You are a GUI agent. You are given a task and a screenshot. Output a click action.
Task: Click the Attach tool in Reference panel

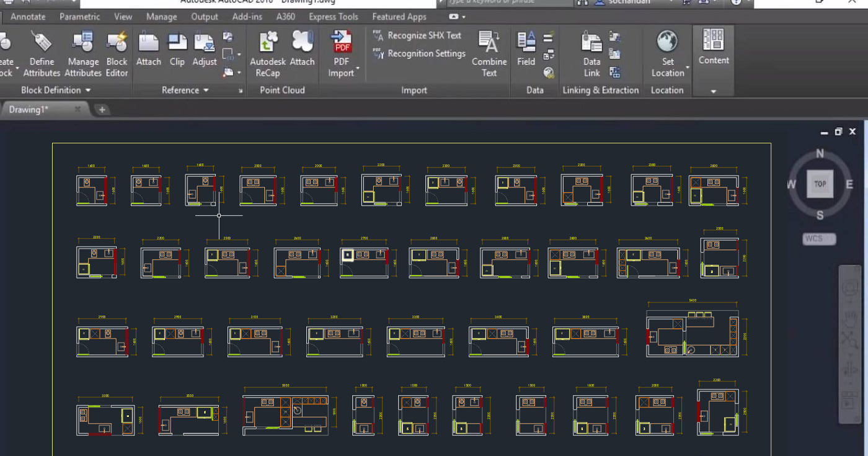click(149, 50)
